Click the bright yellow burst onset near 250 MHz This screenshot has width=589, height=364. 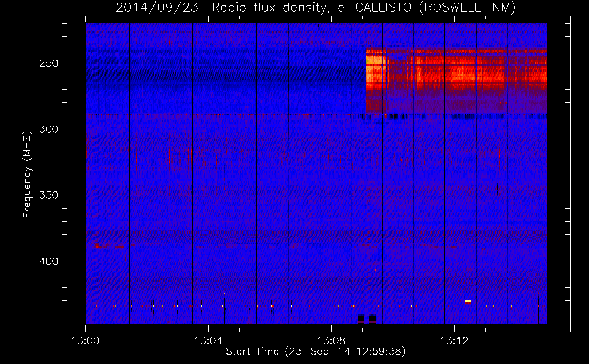coord(376,69)
